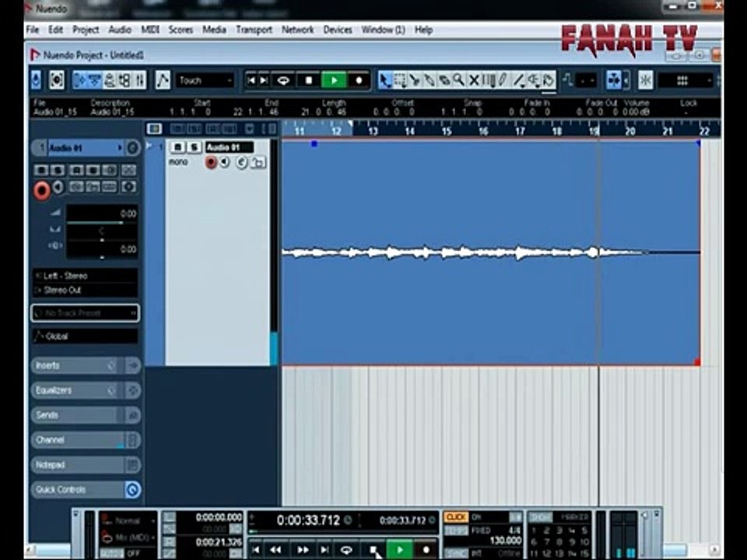Select the Time Warp tool
The height and width of the screenshot is (560, 747).
click(x=489, y=80)
